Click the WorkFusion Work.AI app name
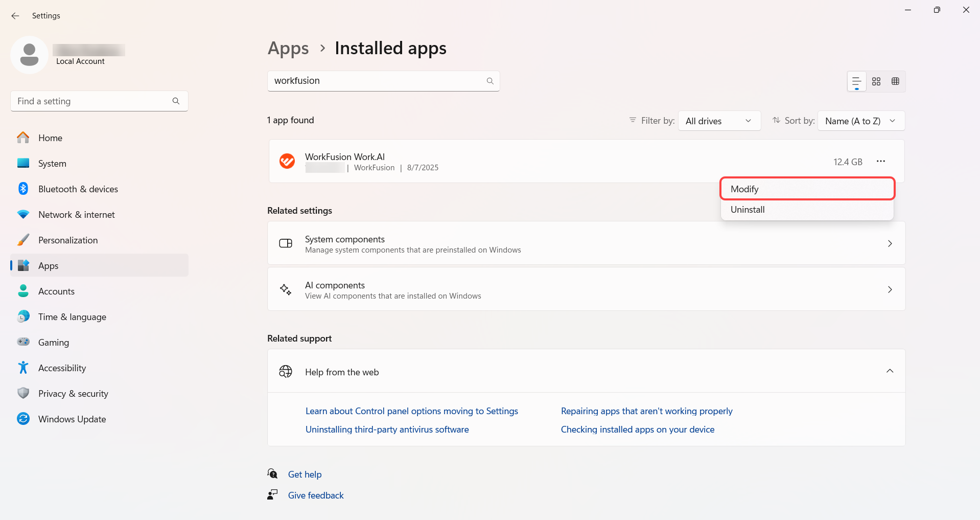Viewport: 980px width, 520px height. click(345, 157)
